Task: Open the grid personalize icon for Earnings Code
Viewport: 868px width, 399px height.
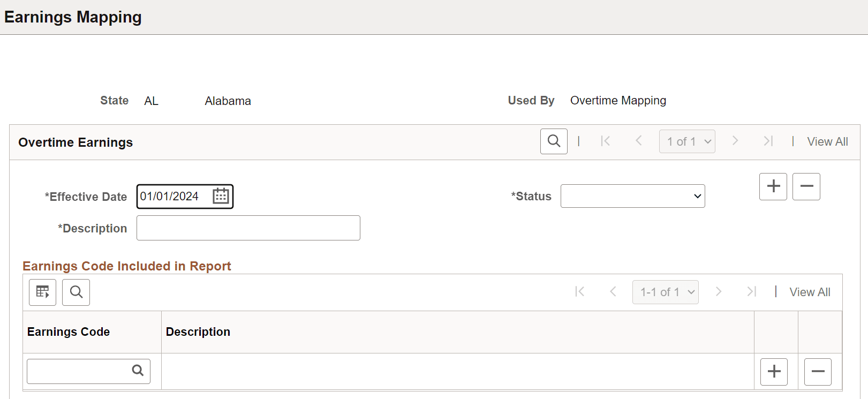Action: pos(42,292)
